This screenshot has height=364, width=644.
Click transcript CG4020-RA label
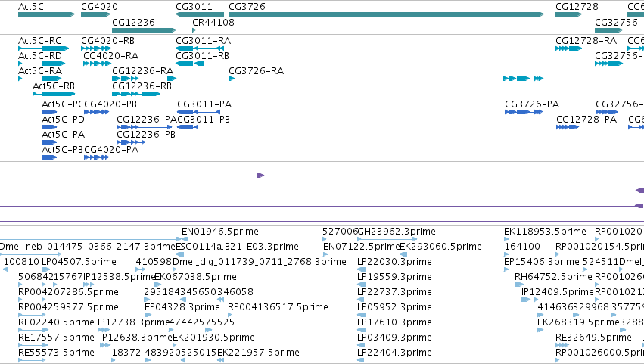(x=111, y=56)
